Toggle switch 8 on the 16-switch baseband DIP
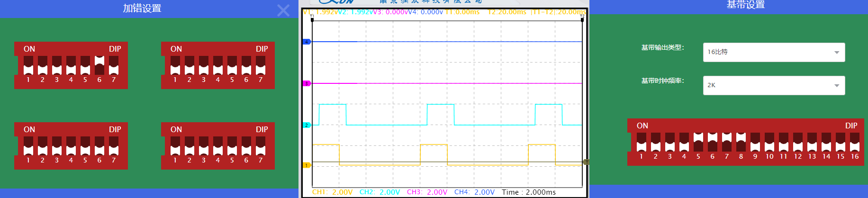 [x=741, y=142]
